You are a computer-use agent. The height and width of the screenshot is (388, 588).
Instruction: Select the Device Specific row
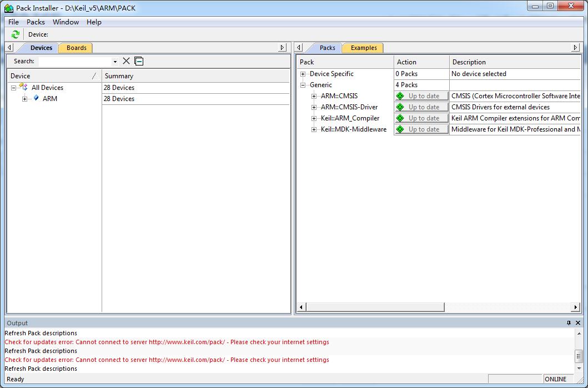pos(331,74)
